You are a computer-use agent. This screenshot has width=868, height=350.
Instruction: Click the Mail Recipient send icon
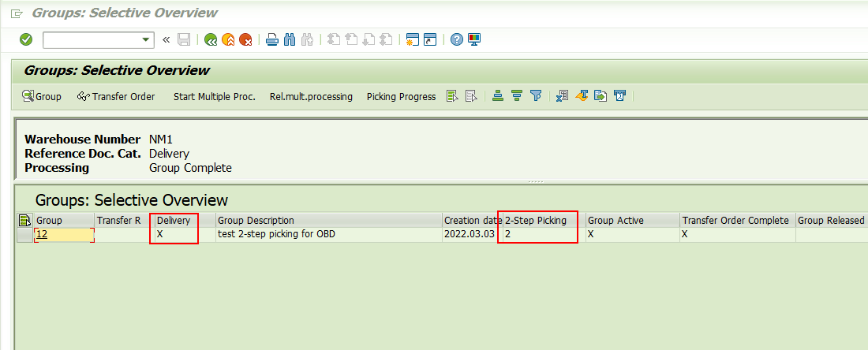click(619, 96)
